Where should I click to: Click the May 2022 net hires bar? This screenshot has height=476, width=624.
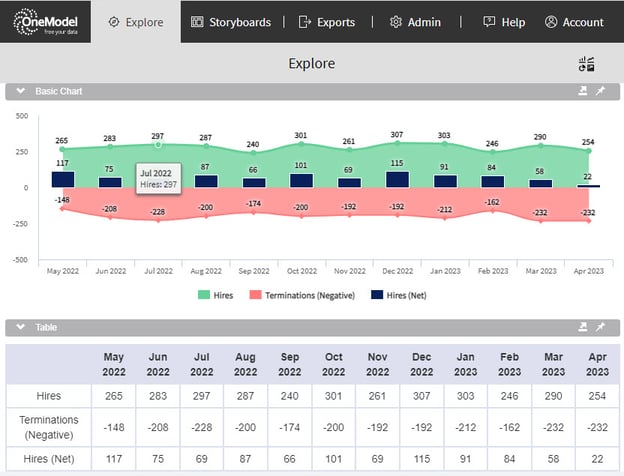63,179
